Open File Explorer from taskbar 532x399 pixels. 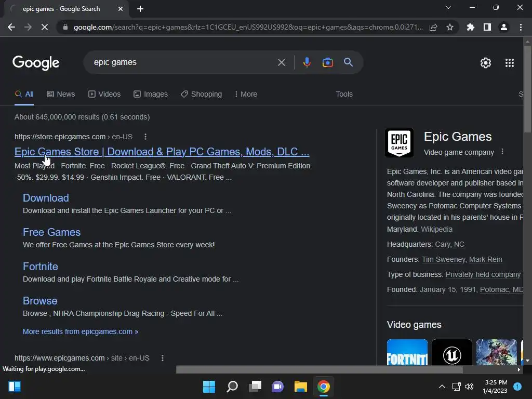tap(301, 387)
